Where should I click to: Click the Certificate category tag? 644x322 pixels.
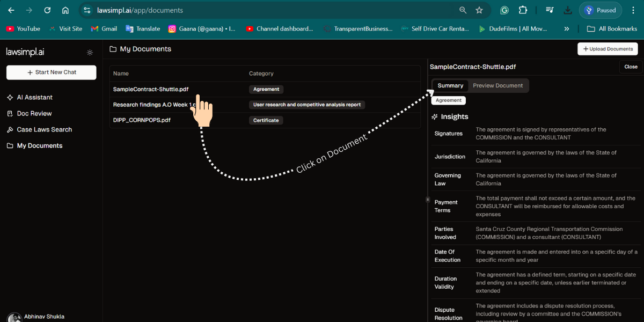coord(266,120)
